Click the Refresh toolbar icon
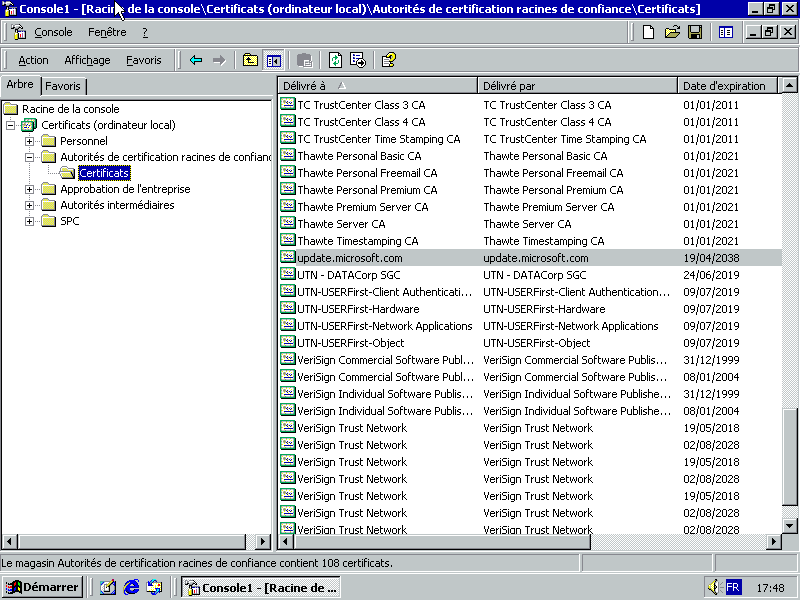800x600 pixels. (x=335, y=60)
